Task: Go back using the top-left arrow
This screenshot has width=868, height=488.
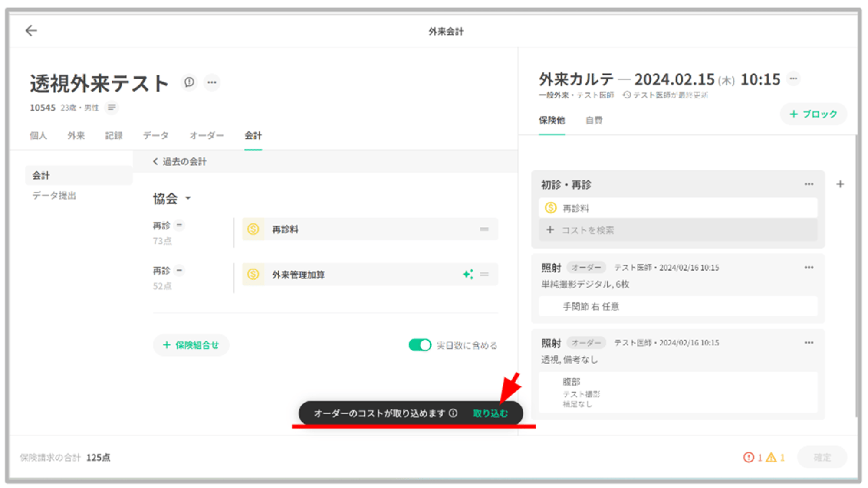Action: (31, 31)
